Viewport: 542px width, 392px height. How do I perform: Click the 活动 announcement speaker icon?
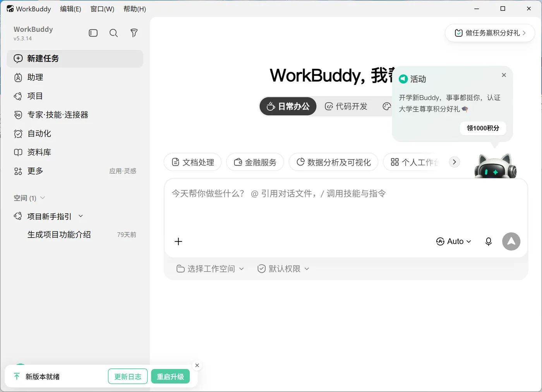(x=403, y=79)
